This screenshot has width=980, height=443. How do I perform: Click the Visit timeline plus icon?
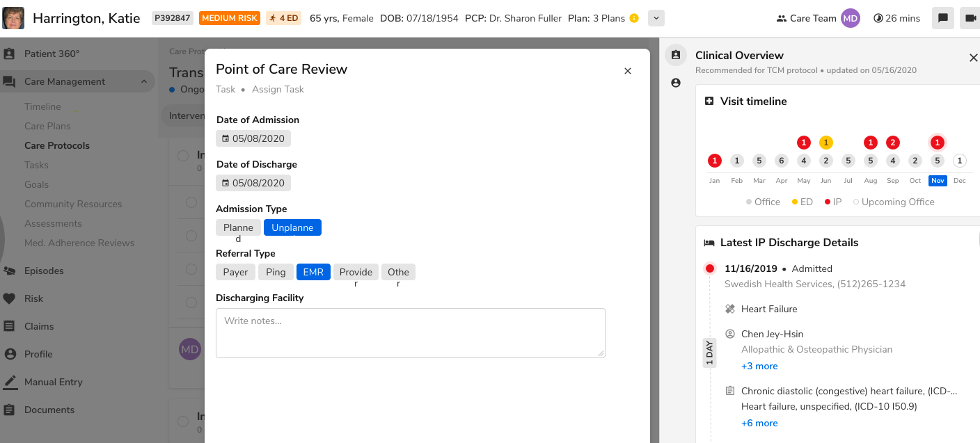coord(709,101)
